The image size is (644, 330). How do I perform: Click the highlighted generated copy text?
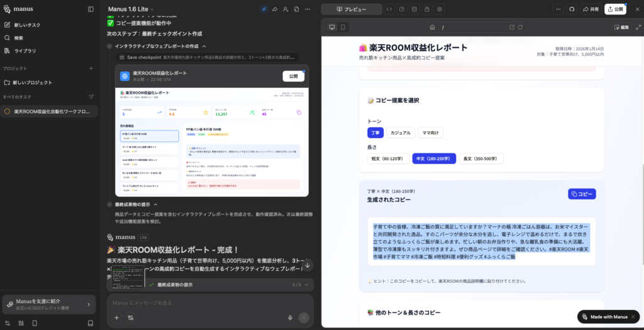pyautogui.click(x=481, y=241)
